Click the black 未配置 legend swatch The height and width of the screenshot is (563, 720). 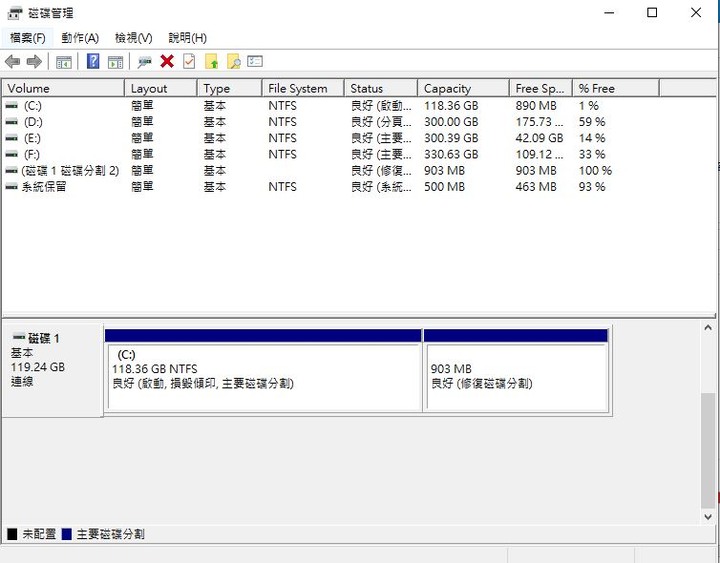[x=12, y=534]
